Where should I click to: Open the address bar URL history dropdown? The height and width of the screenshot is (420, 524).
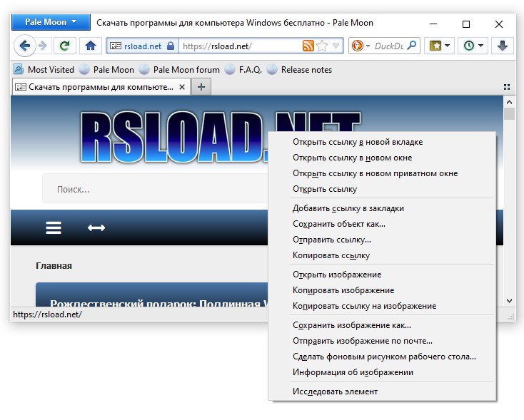[x=335, y=46]
